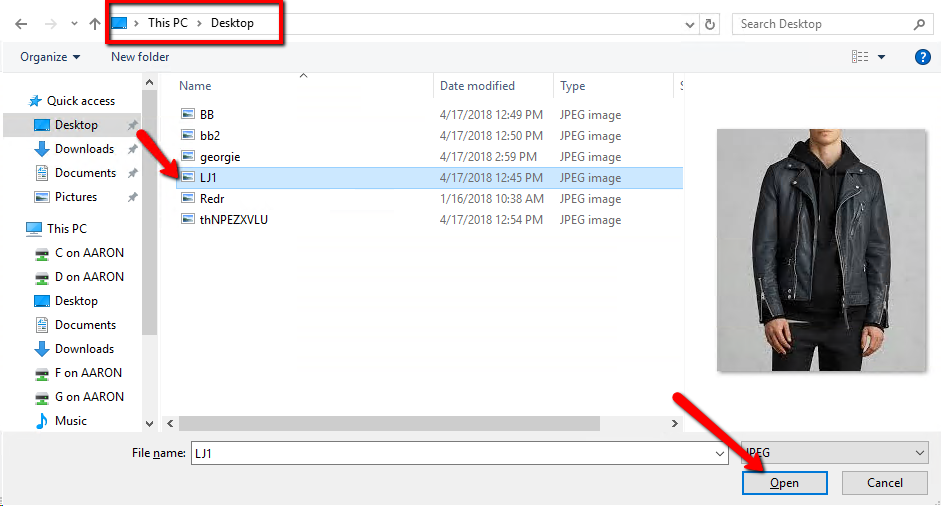Select the thNPEZXVLU image file
Image resolution: width=941 pixels, height=506 pixels.
(234, 220)
